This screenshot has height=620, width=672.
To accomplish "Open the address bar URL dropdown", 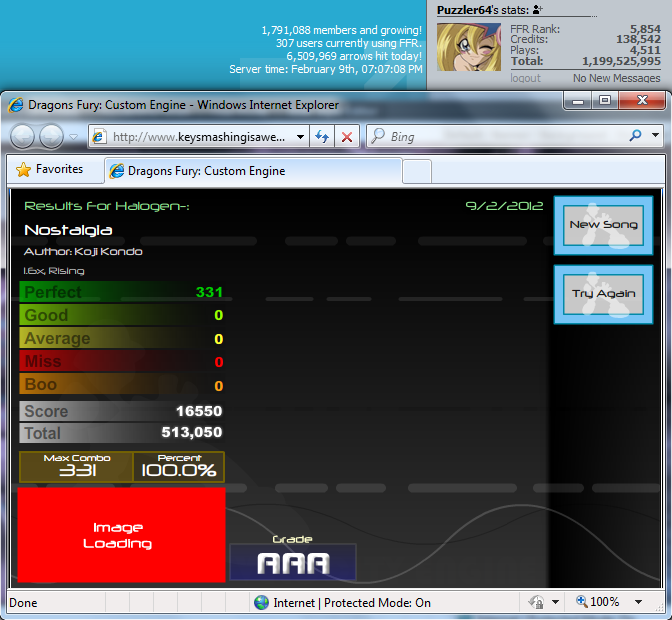I will (300, 137).
